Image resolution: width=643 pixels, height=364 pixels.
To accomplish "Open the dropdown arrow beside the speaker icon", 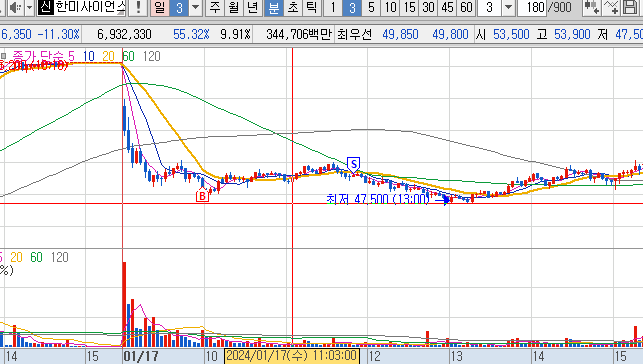I will (30, 7).
